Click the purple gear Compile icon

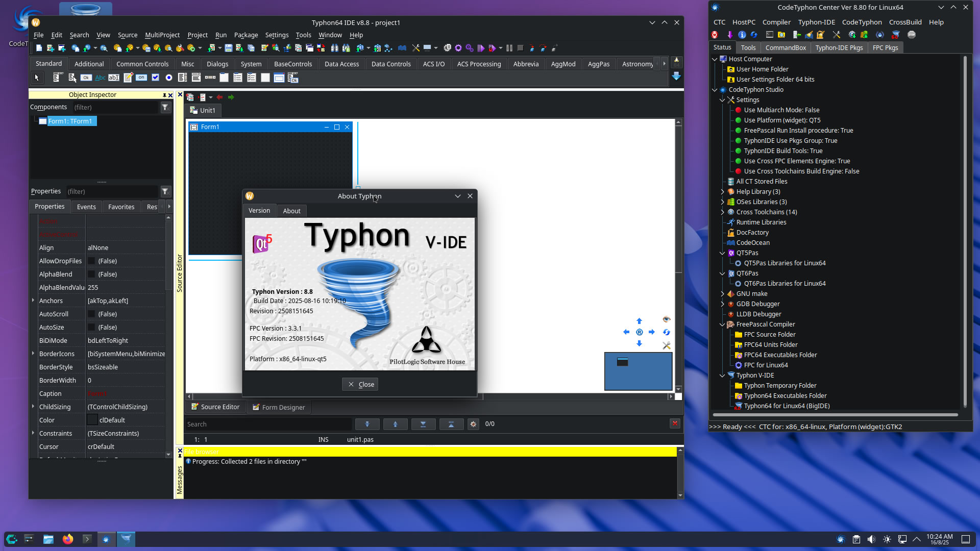[x=458, y=48]
